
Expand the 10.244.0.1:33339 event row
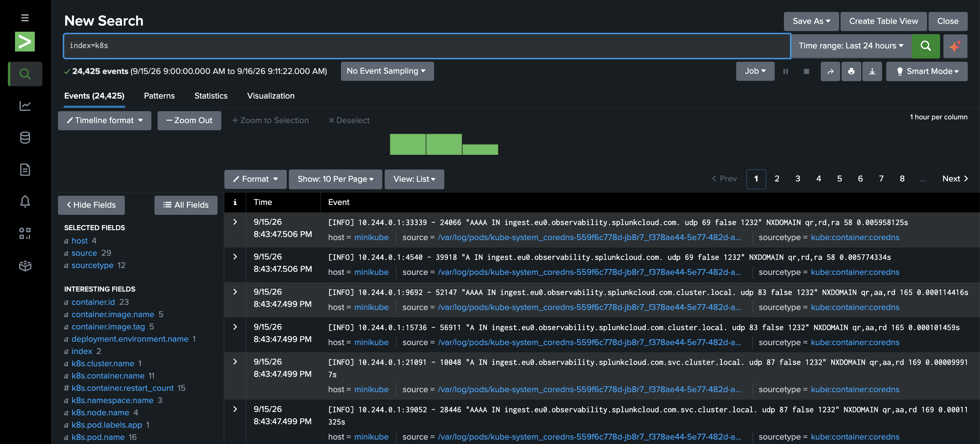pyautogui.click(x=235, y=222)
